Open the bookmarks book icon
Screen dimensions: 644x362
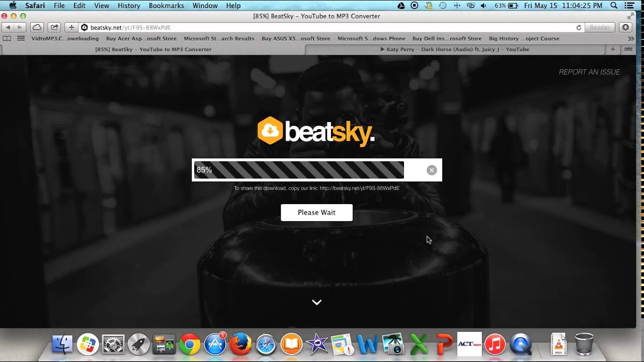pos(7,38)
